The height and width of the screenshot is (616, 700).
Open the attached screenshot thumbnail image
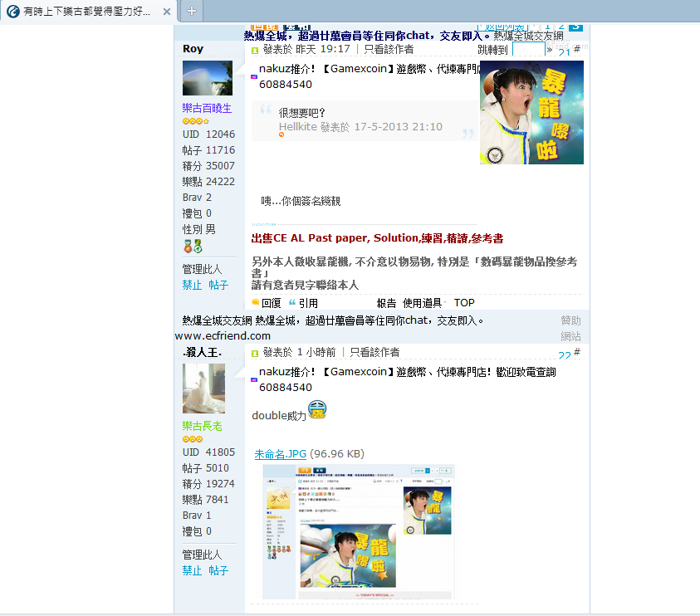coord(358,531)
